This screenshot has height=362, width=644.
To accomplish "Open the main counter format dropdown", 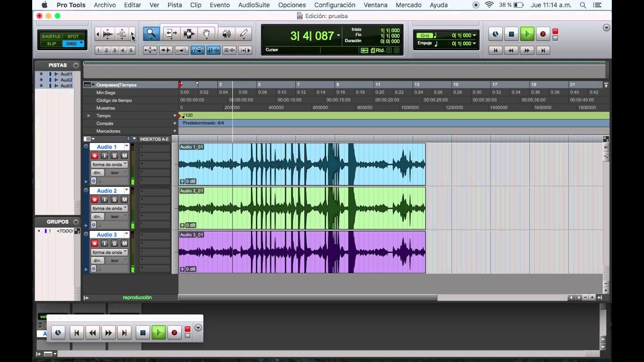I will (x=338, y=36).
